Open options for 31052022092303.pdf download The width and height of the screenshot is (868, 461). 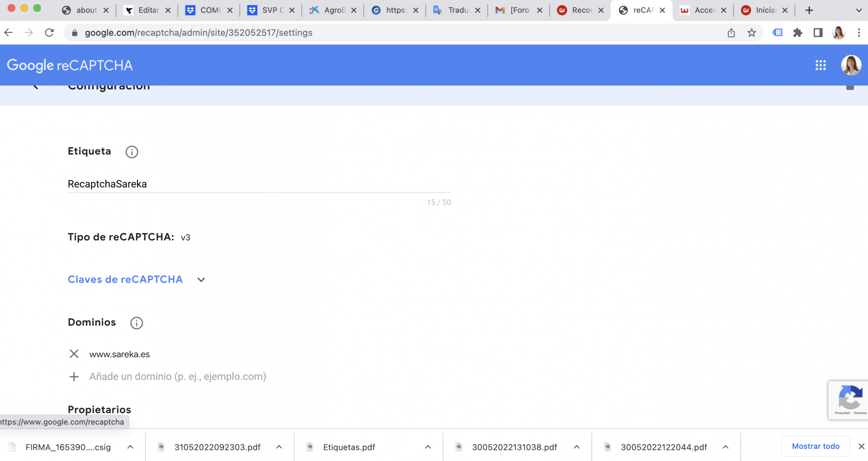coord(279,447)
